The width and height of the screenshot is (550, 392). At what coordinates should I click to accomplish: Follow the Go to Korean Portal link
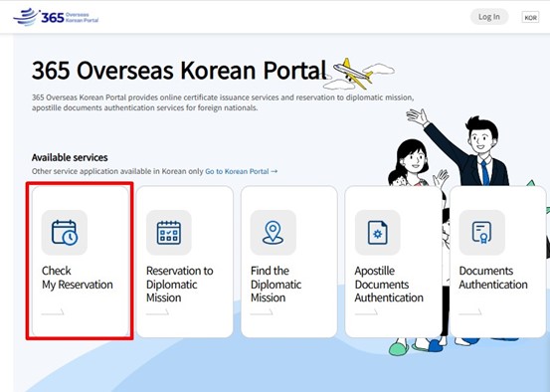pos(242,171)
